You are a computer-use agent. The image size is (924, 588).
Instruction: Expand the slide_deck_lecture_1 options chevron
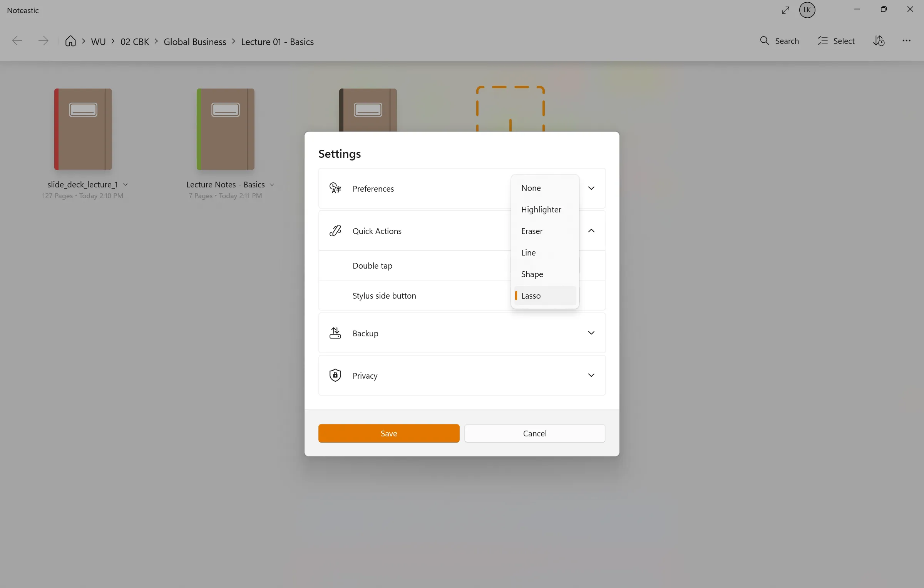point(126,185)
